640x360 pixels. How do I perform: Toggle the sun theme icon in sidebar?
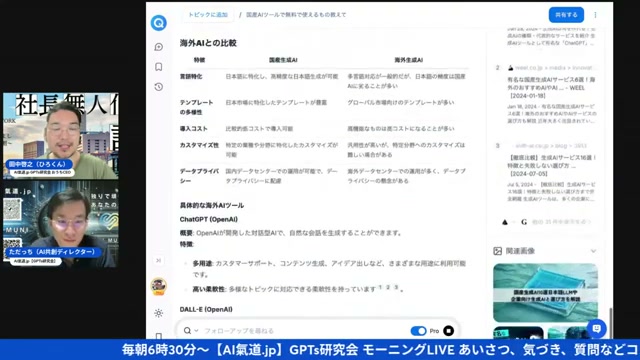(158, 313)
